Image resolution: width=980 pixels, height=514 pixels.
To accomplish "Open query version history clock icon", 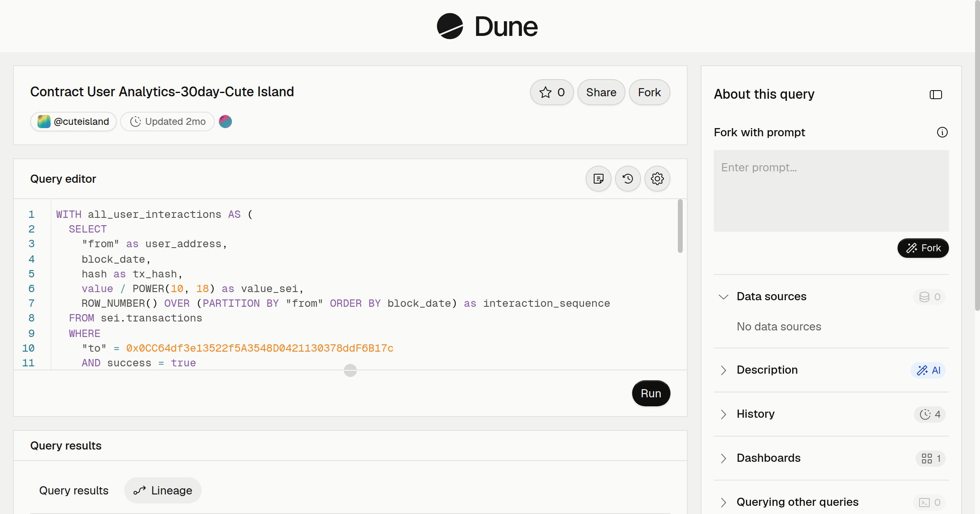I will pyautogui.click(x=628, y=179).
